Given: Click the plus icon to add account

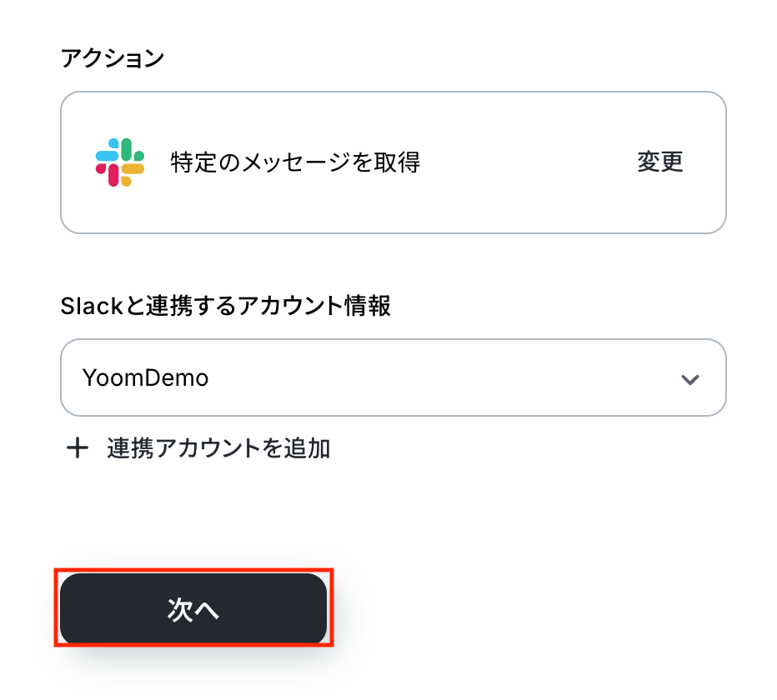Looking at the screenshot, I should tap(78, 449).
